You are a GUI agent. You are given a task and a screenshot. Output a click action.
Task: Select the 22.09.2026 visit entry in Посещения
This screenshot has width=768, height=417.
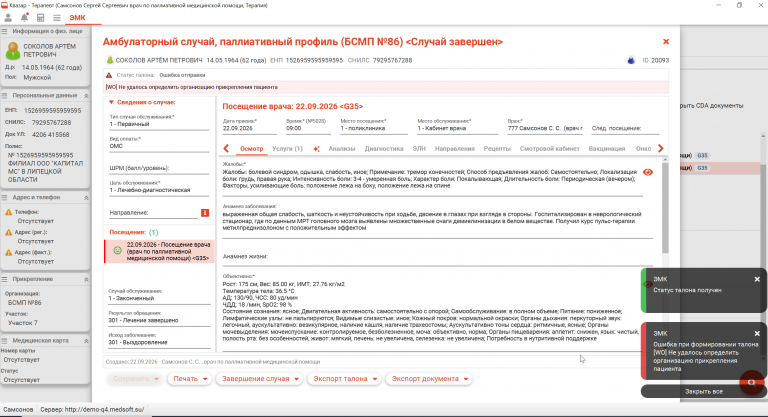(x=159, y=251)
